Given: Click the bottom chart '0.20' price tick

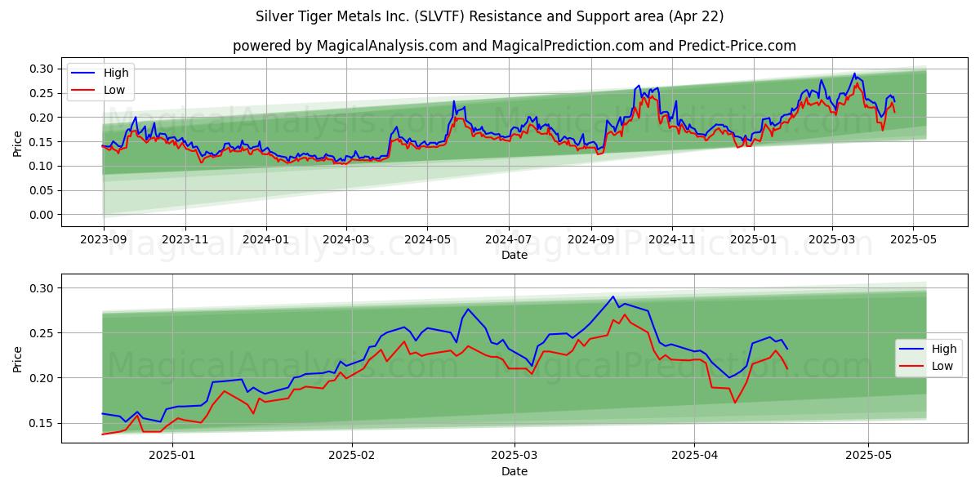Looking at the screenshot, I should click(42, 378).
